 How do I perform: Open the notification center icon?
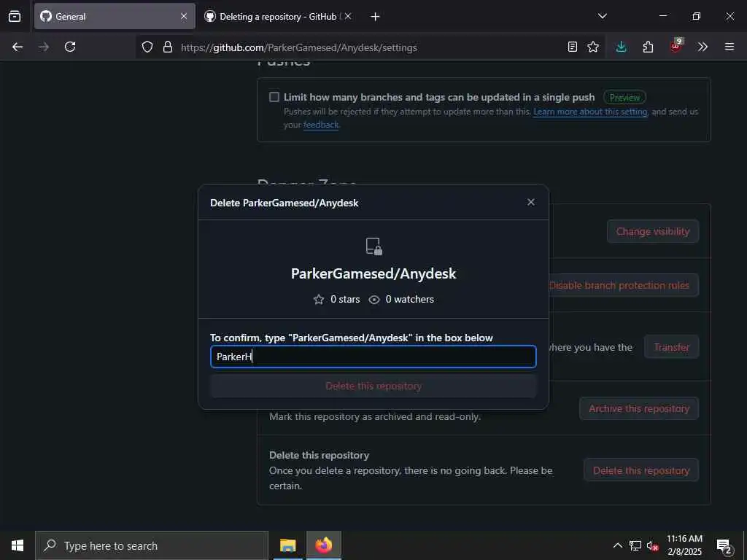pyautogui.click(x=724, y=546)
